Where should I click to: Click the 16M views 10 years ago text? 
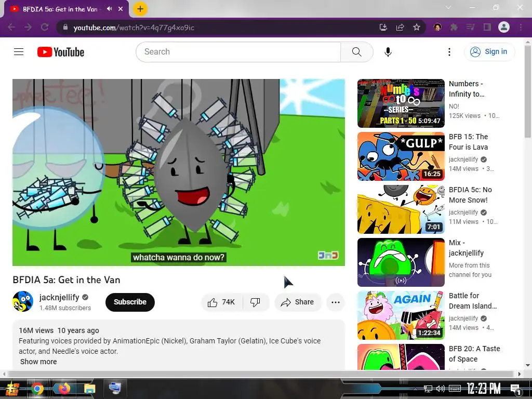click(x=59, y=330)
